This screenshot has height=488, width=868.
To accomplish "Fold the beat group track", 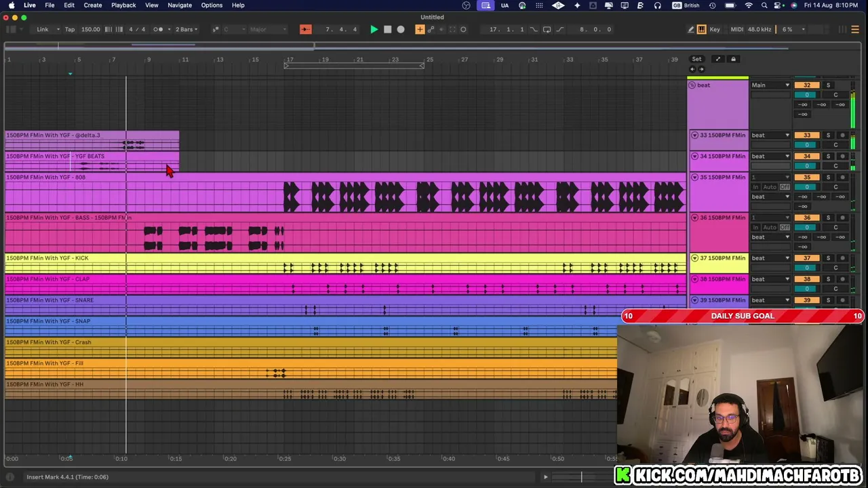I will point(692,85).
